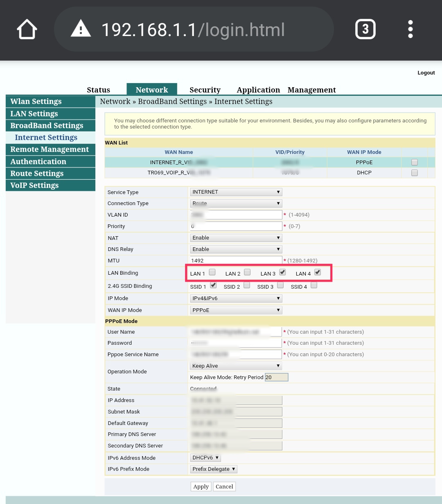Switch to the Security tab

pos(205,90)
